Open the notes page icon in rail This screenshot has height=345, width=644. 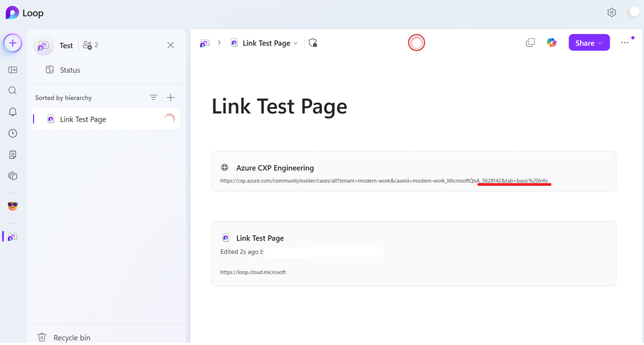13,155
